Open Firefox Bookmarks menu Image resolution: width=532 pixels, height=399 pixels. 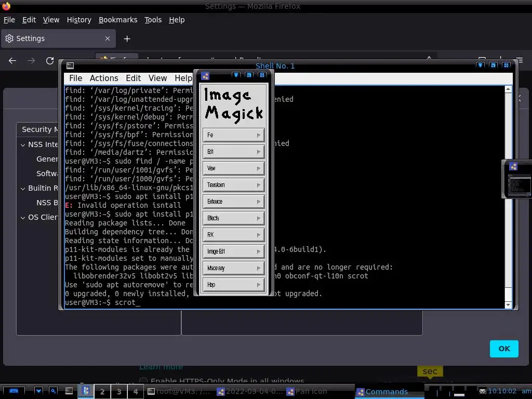(118, 20)
